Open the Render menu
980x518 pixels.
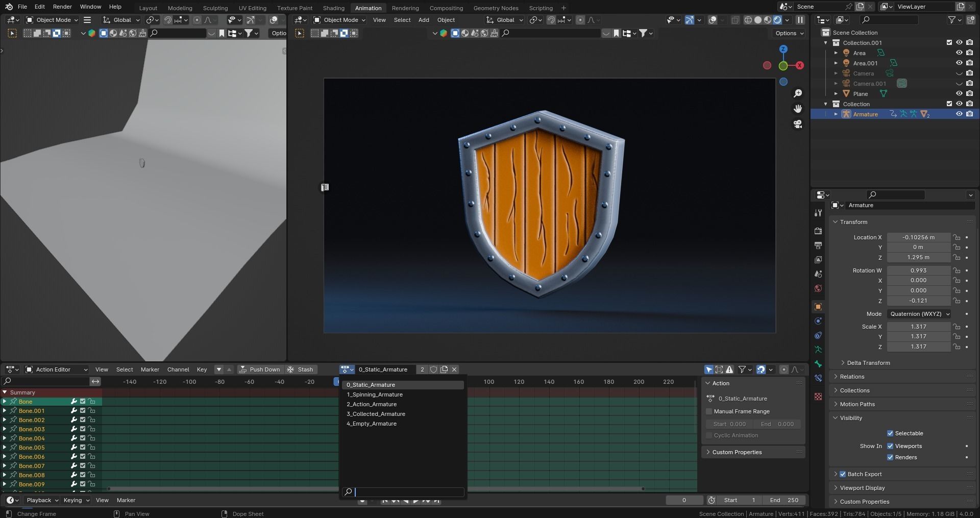point(62,7)
